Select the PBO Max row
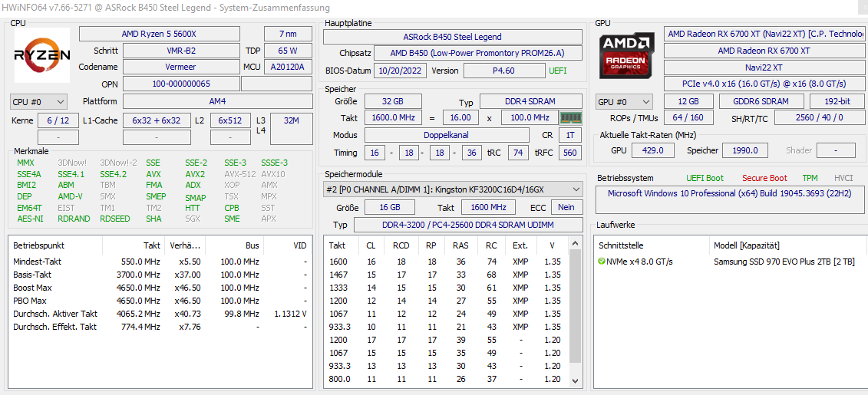This screenshot has height=395, width=868. (160, 301)
